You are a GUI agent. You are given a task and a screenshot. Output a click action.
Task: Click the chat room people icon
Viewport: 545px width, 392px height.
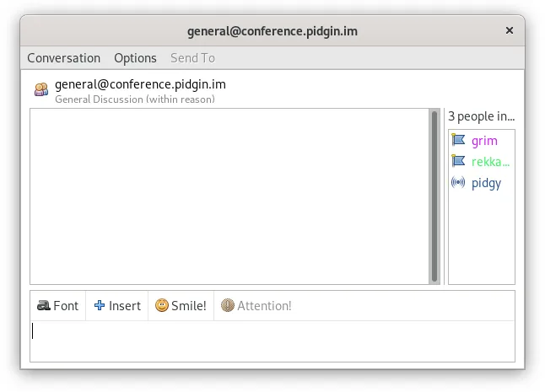point(41,89)
